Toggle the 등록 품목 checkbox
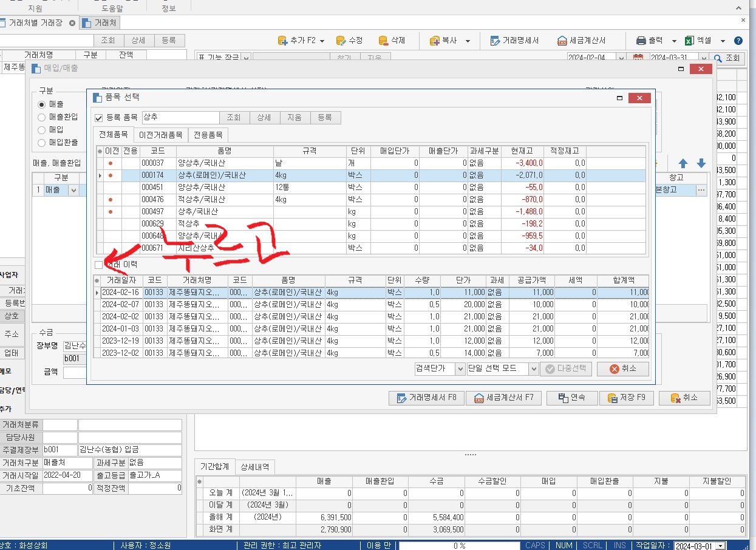The height and width of the screenshot is (550, 756). (x=99, y=118)
